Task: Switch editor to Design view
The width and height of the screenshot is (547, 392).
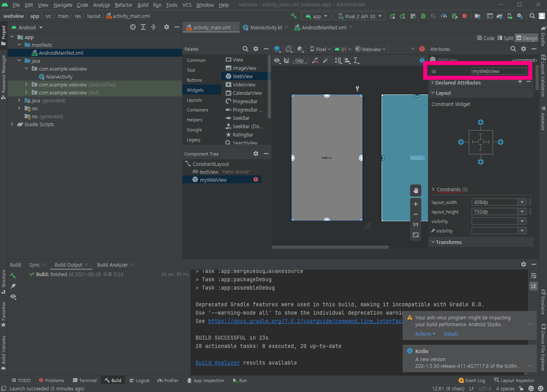Action: (x=527, y=38)
